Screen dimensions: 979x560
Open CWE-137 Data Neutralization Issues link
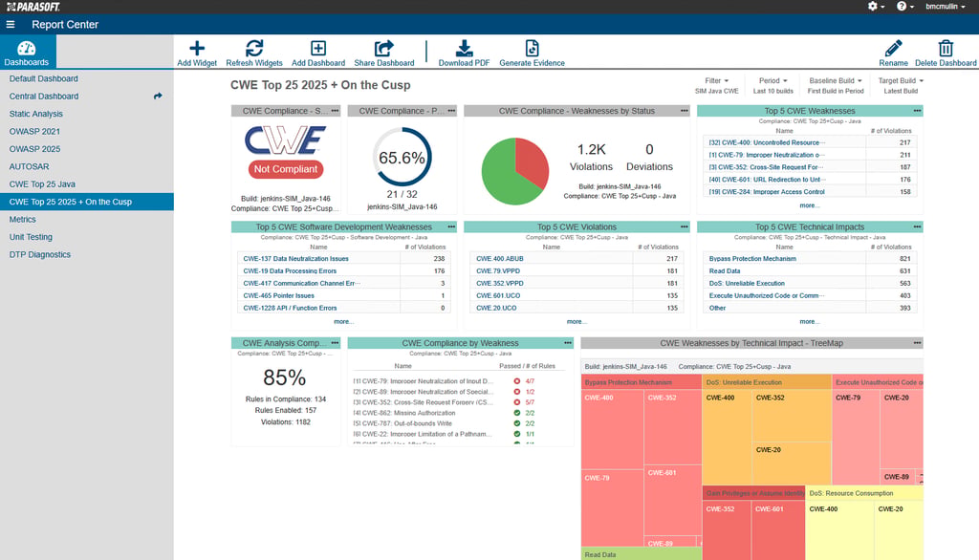(296, 258)
